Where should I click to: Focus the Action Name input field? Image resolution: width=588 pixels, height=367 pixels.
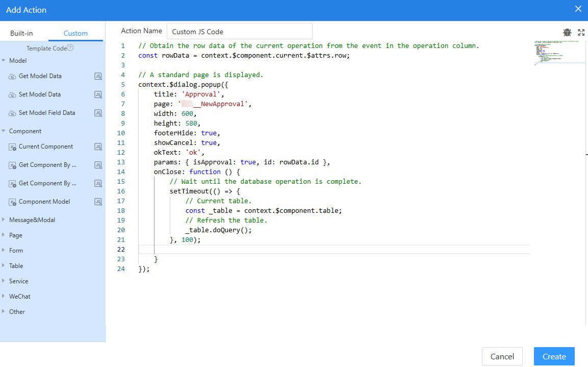click(240, 32)
